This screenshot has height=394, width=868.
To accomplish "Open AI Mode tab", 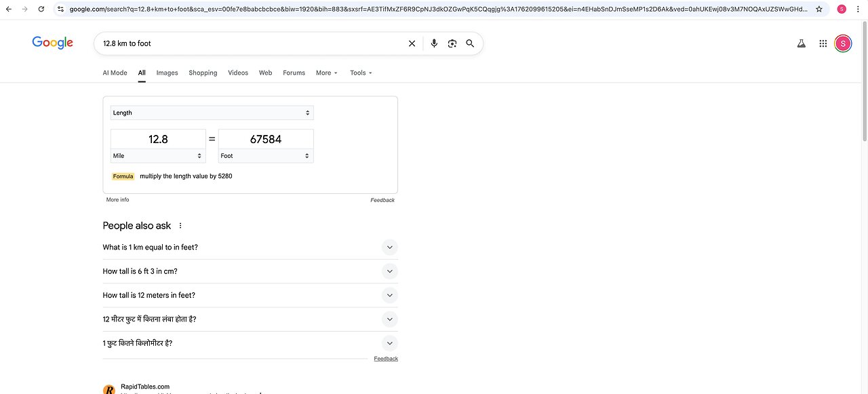I will click(115, 73).
